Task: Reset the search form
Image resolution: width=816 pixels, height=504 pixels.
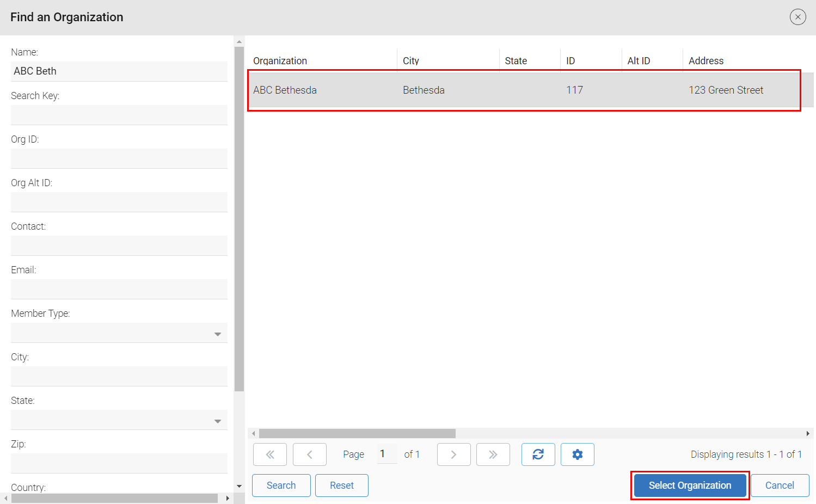Action: coord(342,485)
